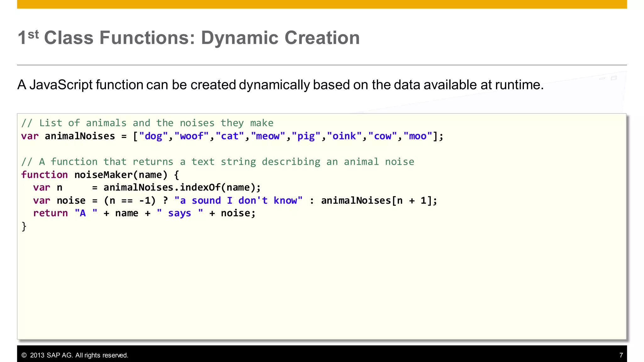The height and width of the screenshot is (362, 644).
Task: Click the string "woof" in the array
Action: pos(192,136)
